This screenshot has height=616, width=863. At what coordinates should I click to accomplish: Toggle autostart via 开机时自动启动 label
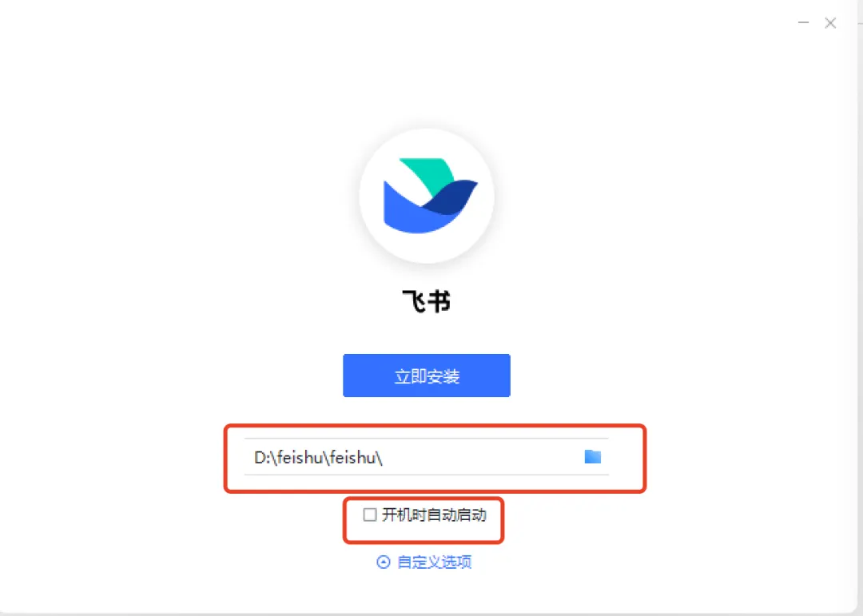[434, 515]
